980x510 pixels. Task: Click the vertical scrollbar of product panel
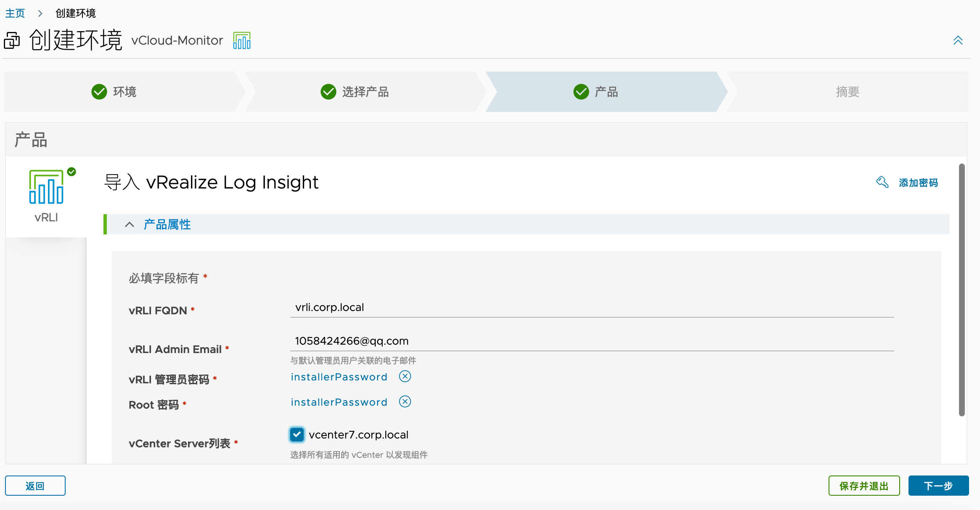tap(961, 290)
